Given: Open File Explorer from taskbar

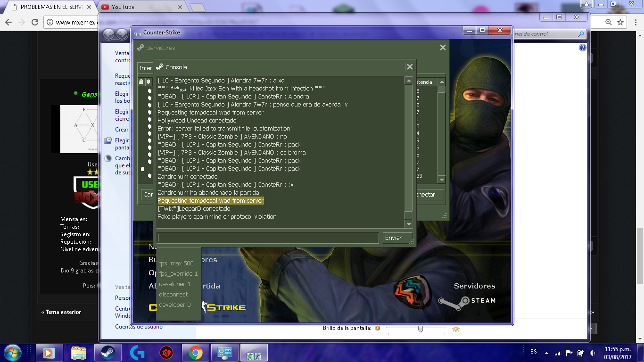Looking at the screenshot, I should pyautogui.click(x=79, y=353).
